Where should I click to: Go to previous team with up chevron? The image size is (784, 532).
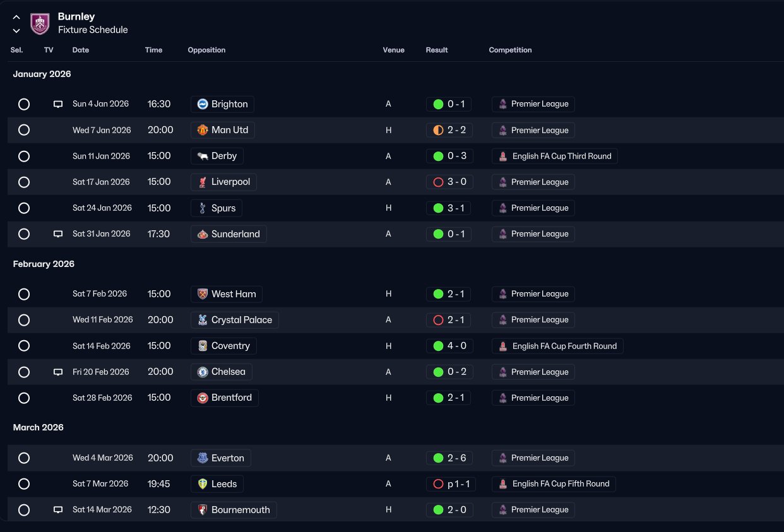16,18
